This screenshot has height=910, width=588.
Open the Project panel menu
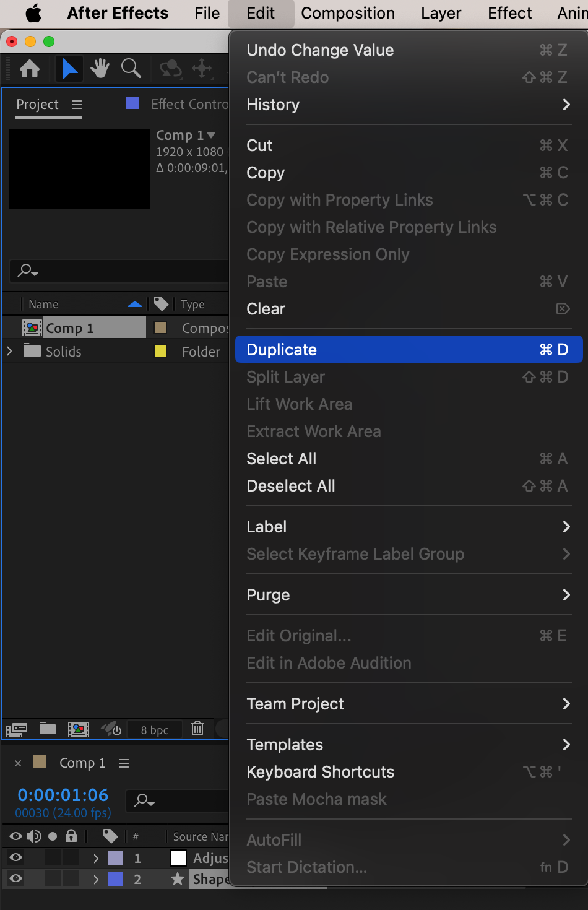point(77,105)
